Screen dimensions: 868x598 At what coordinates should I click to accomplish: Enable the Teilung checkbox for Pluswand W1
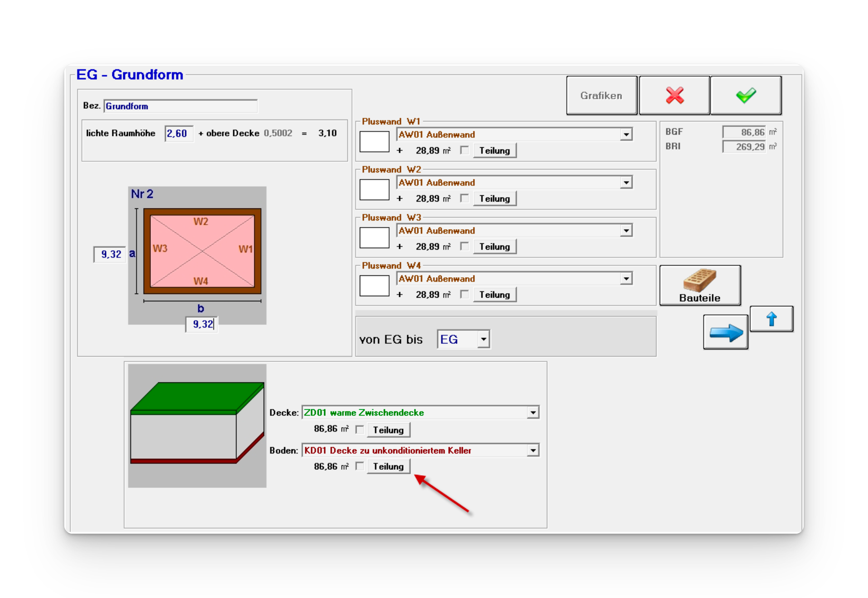click(464, 150)
